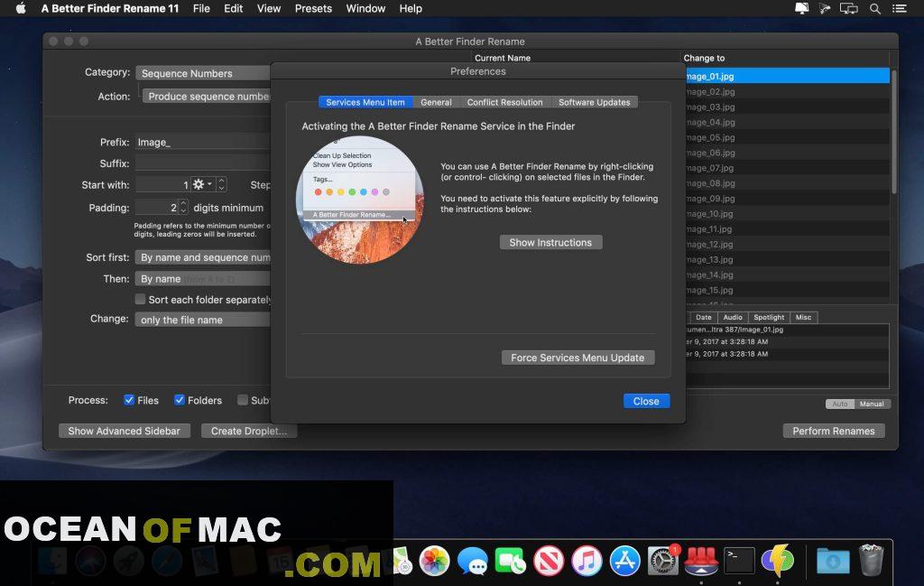Open FaceTime from the dock
Screen dimensions: 924x586
point(511,560)
